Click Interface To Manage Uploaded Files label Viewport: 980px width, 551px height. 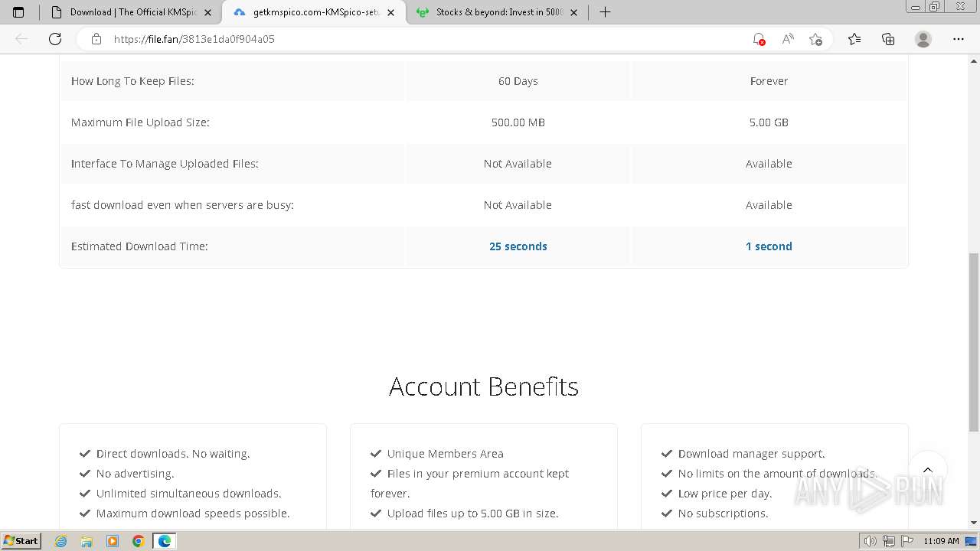(165, 164)
